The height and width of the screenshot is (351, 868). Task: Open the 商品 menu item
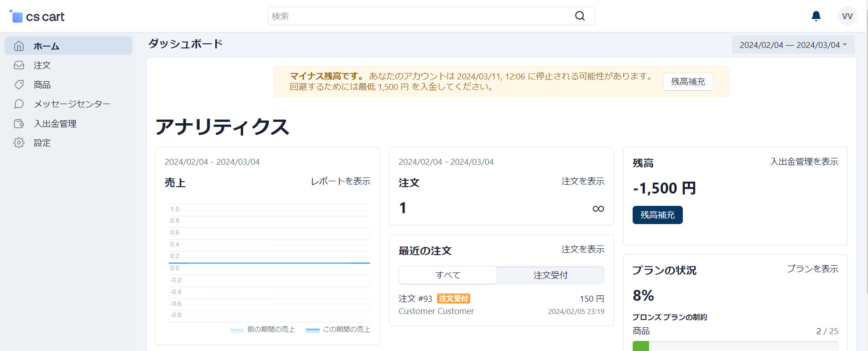tap(68, 84)
